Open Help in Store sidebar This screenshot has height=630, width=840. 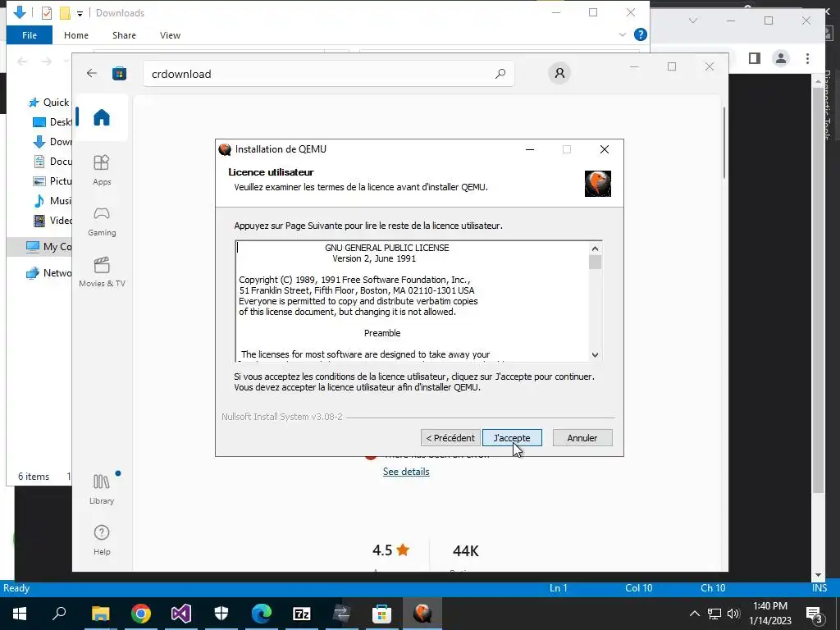pos(102,540)
